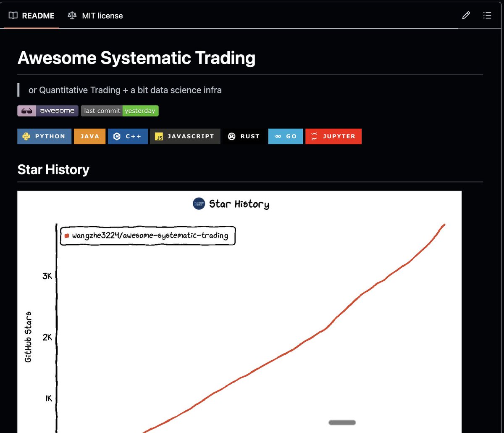This screenshot has width=504, height=433.
Task: Click the pencil edit README icon
Action: point(466,16)
